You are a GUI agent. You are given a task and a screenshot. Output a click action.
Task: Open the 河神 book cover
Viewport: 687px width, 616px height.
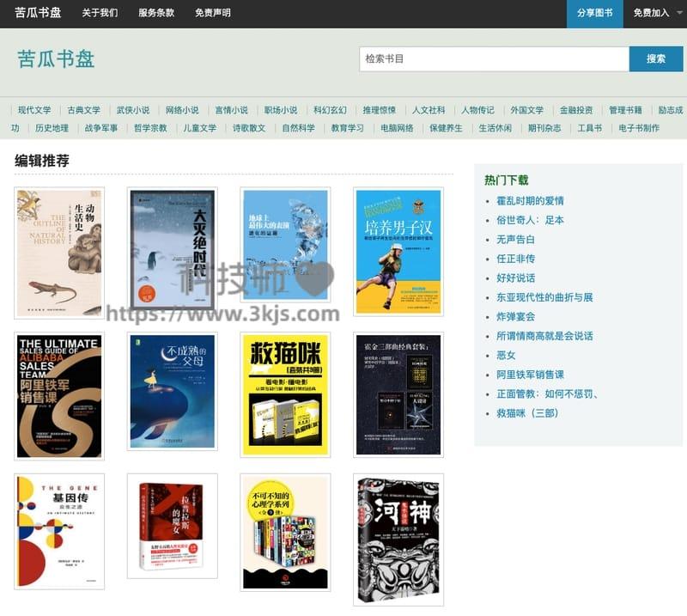pos(398,540)
